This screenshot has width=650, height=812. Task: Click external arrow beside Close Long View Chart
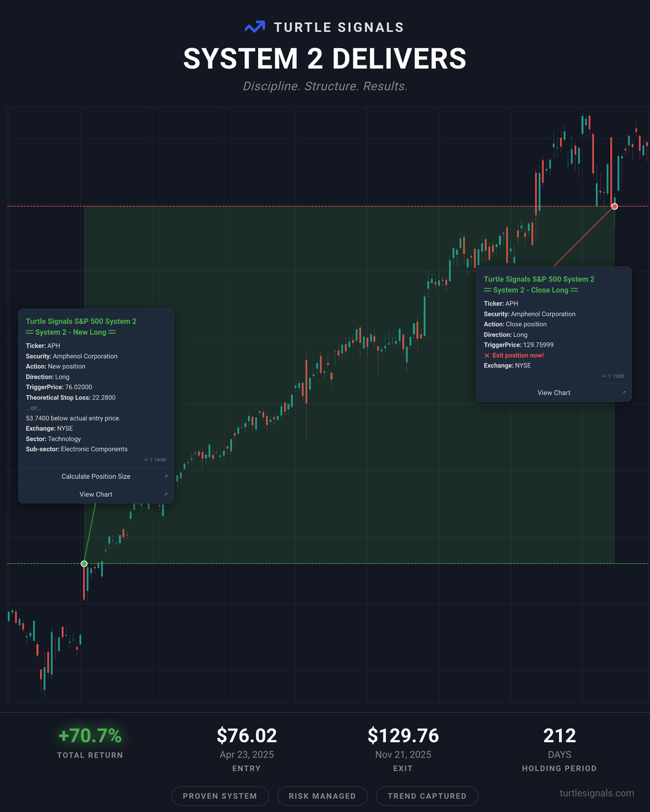coord(624,393)
